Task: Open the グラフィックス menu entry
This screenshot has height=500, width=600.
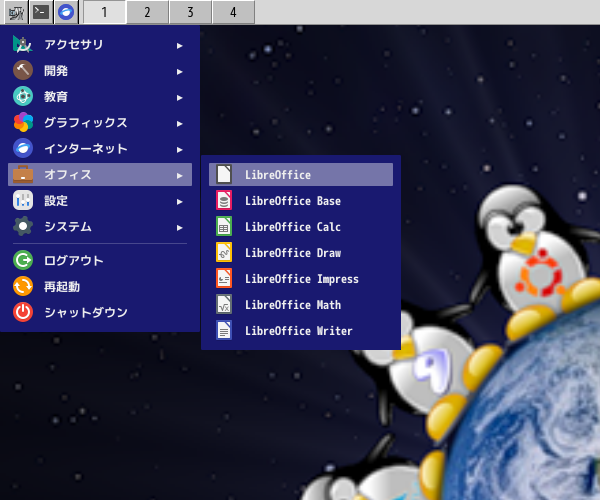Action: click(100, 122)
